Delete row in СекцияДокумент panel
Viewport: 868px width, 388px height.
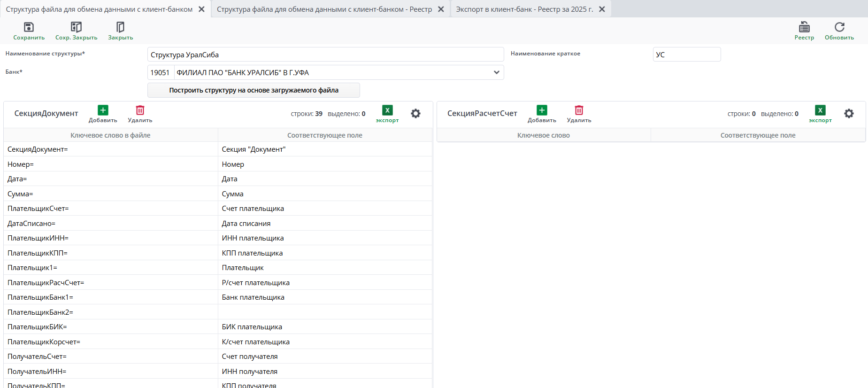[140, 114]
